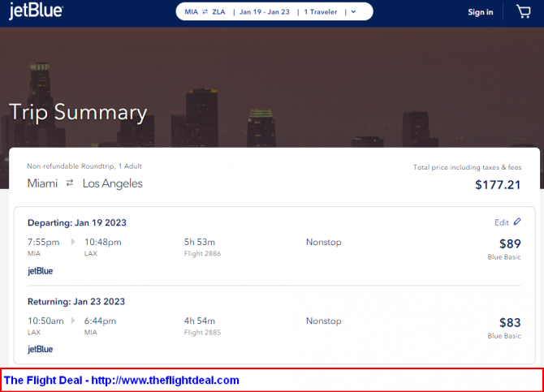Click jetBlue logo under departing flight
The width and height of the screenshot is (544, 392).
click(x=41, y=271)
